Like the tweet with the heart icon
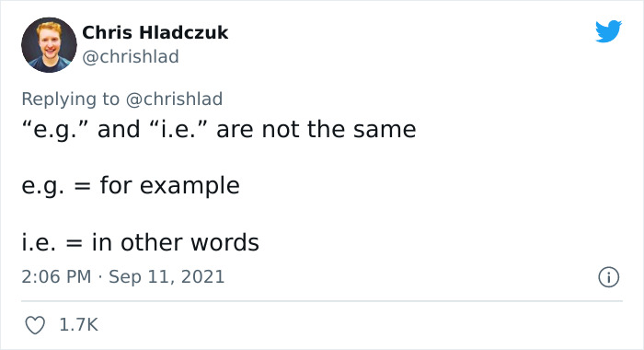The image size is (644, 350). click(x=35, y=325)
